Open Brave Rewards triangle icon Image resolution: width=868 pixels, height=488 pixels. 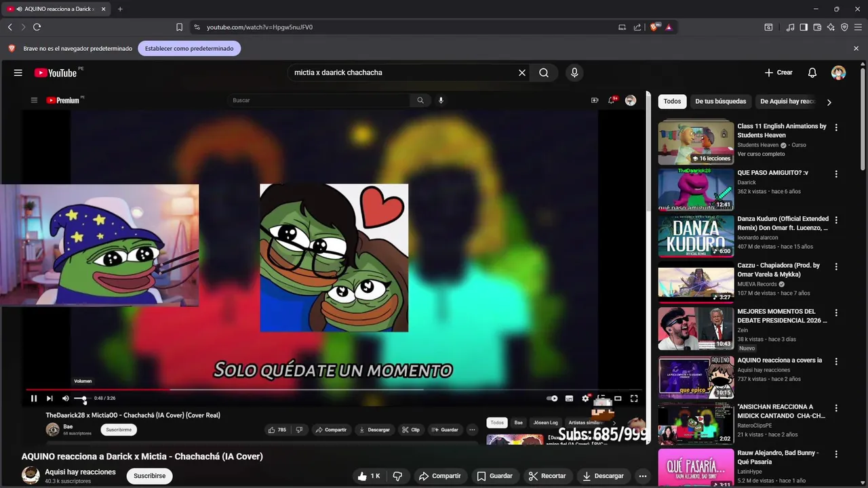[669, 27]
